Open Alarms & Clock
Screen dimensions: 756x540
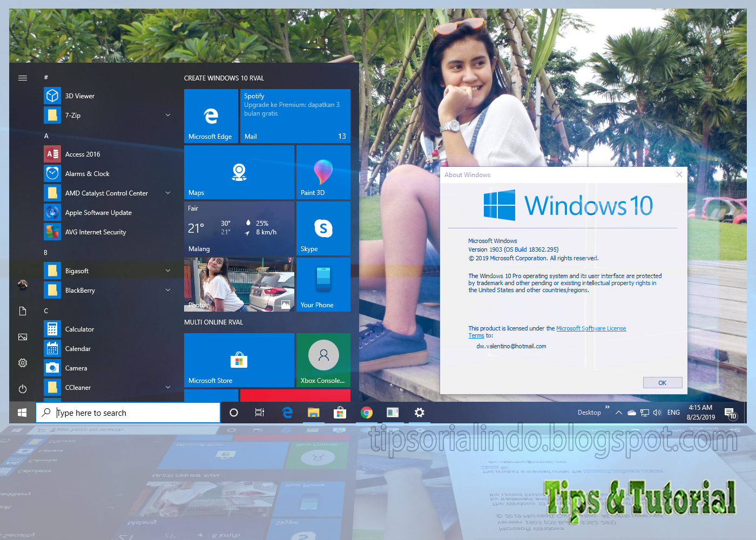pos(108,174)
